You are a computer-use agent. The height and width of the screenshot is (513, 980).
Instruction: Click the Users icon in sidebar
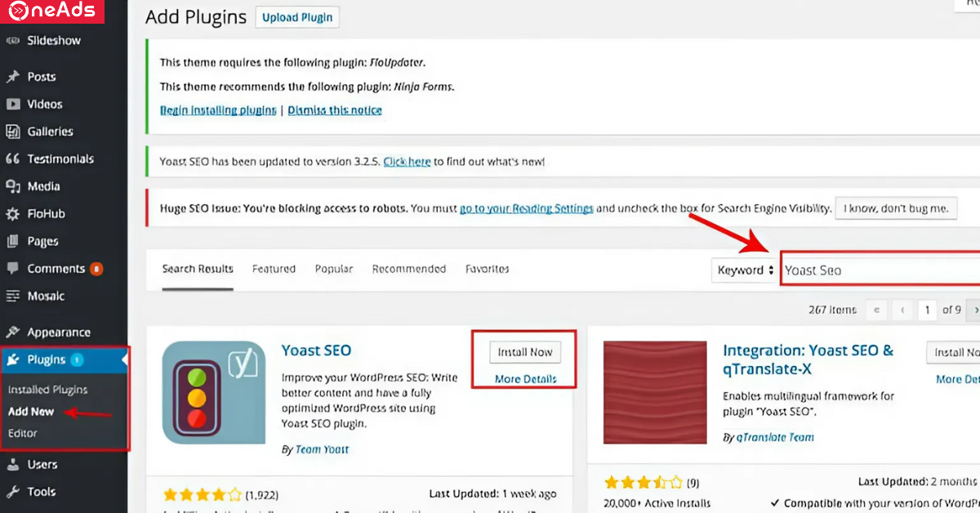(12, 464)
